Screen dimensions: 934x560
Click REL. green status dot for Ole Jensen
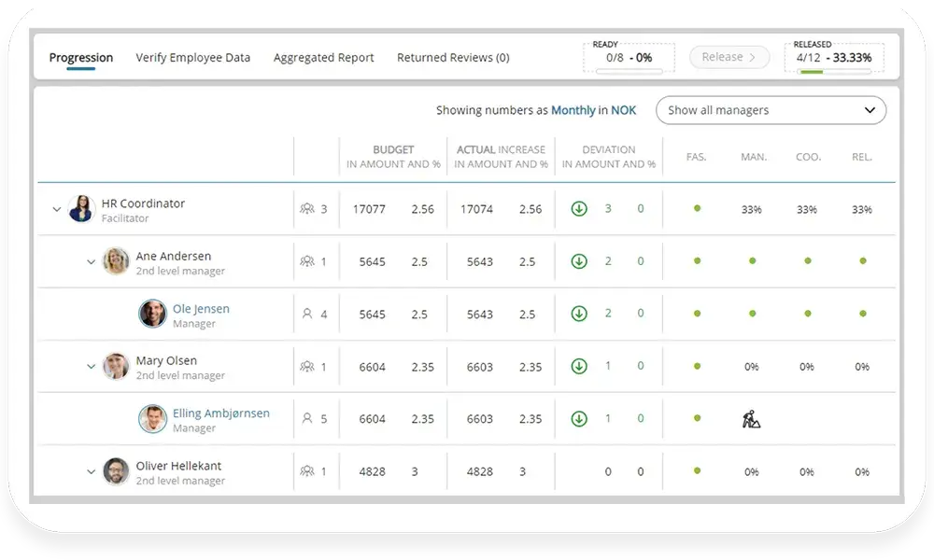point(862,314)
